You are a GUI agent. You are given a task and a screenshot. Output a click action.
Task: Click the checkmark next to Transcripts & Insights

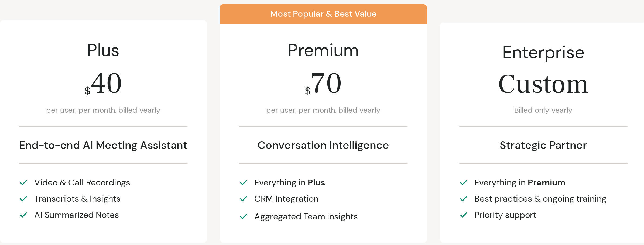coord(23,199)
